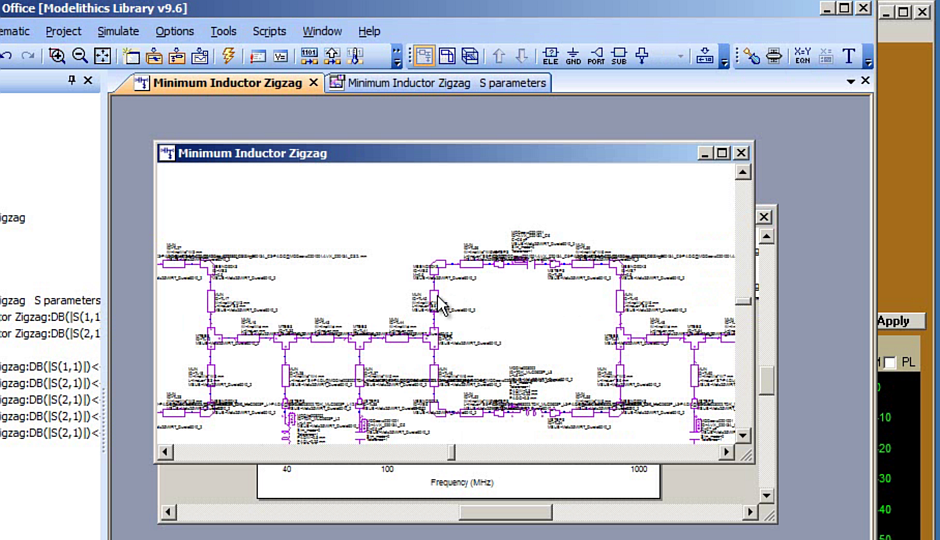Open the Tools menu
Viewport: 940px width, 540px height.
click(223, 31)
